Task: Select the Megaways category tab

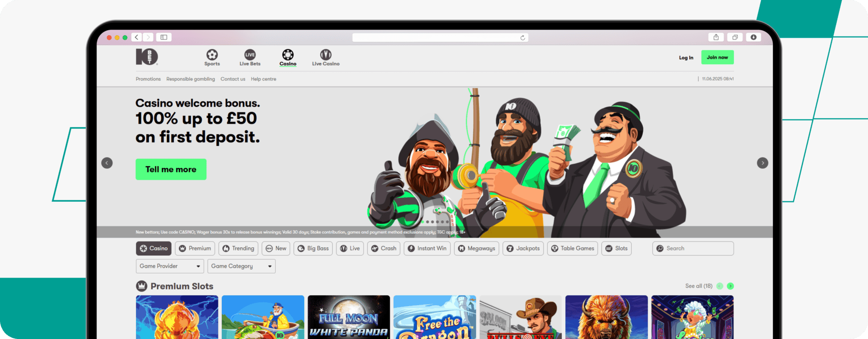Action: pyautogui.click(x=476, y=248)
